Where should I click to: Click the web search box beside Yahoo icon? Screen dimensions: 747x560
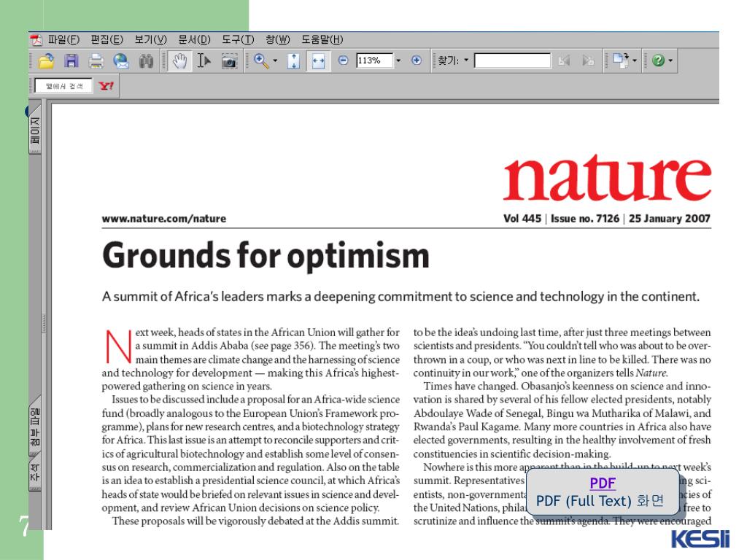pos(64,86)
